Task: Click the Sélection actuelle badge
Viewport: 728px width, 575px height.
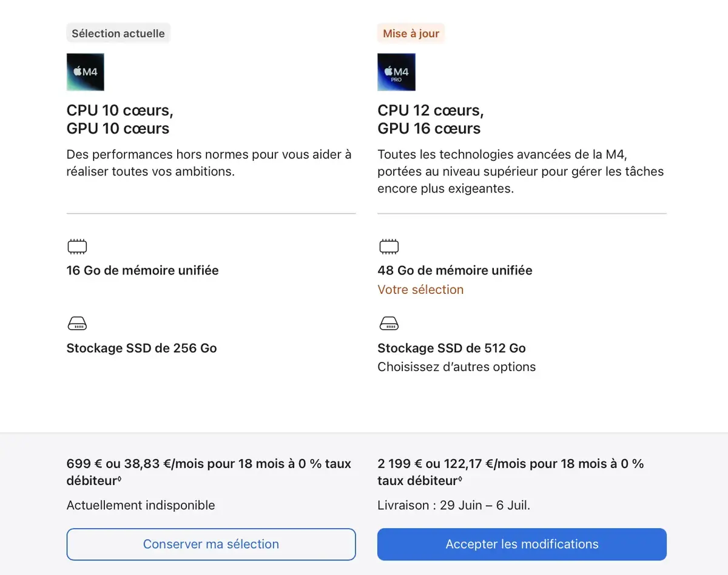Action: click(118, 33)
